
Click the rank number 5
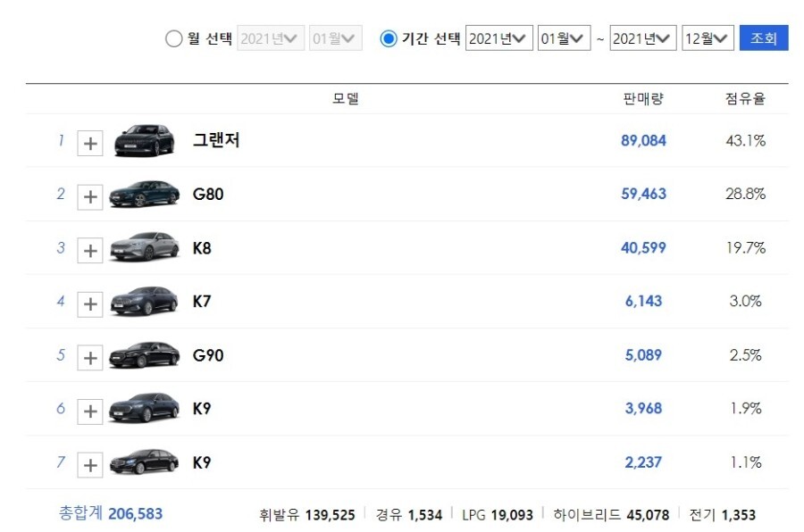(x=61, y=355)
